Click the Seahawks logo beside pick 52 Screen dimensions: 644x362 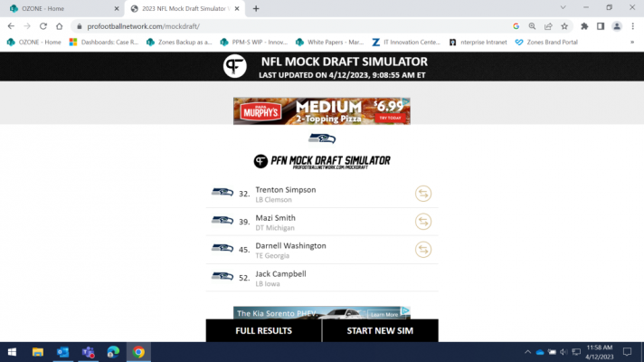(x=223, y=276)
